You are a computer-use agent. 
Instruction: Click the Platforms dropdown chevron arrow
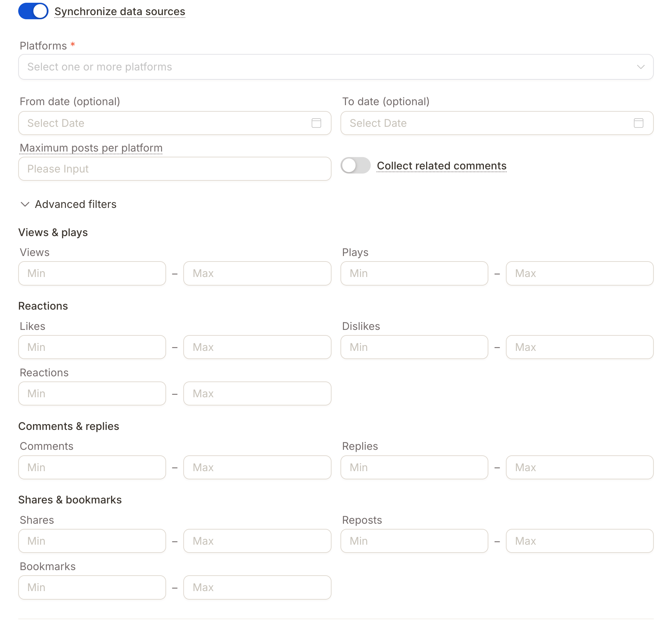point(641,67)
